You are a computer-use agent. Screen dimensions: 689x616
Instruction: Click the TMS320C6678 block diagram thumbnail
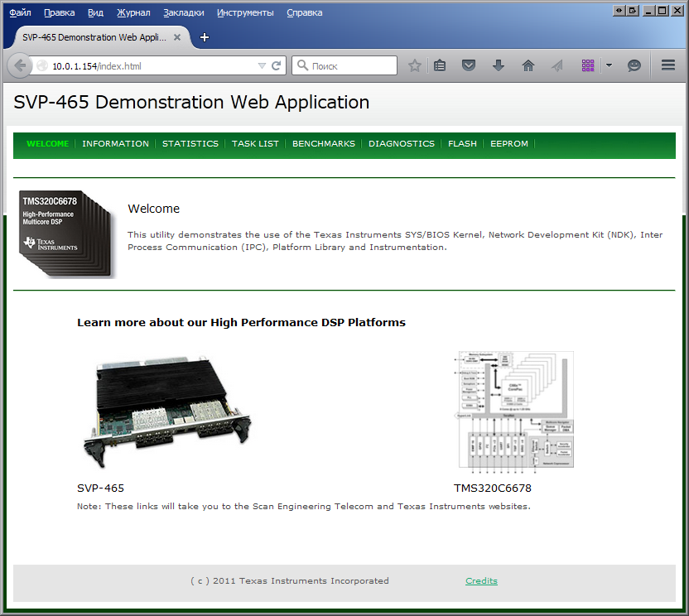[516, 410]
